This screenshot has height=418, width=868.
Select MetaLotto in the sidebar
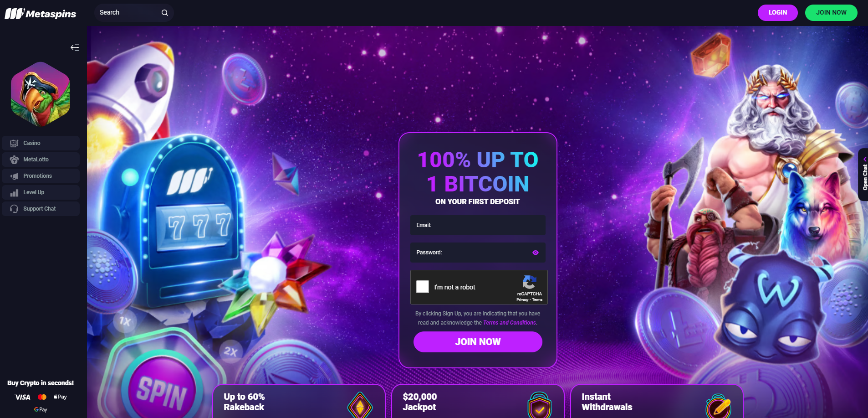[41, 160]
